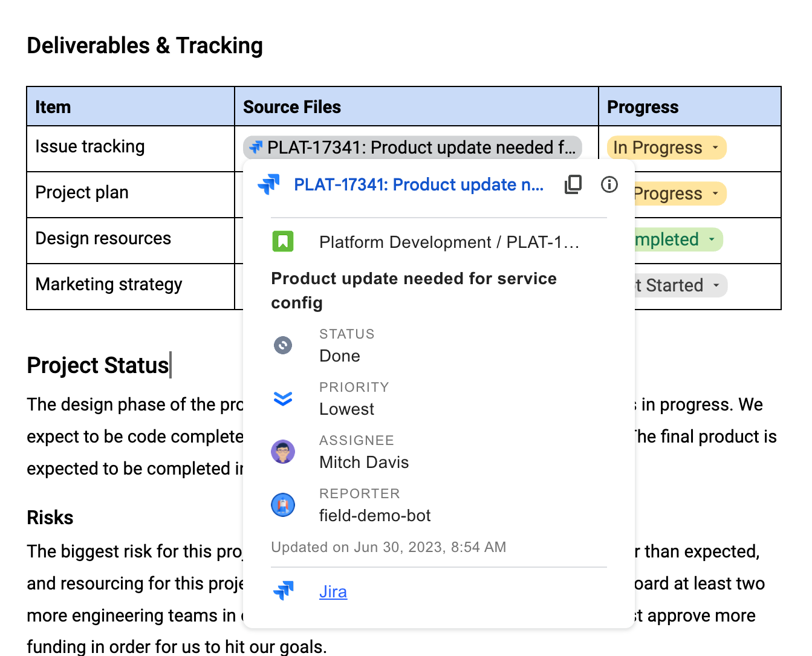Click the Issue tracking table cell
The image size is (812, 656).
tap(131, 149)
